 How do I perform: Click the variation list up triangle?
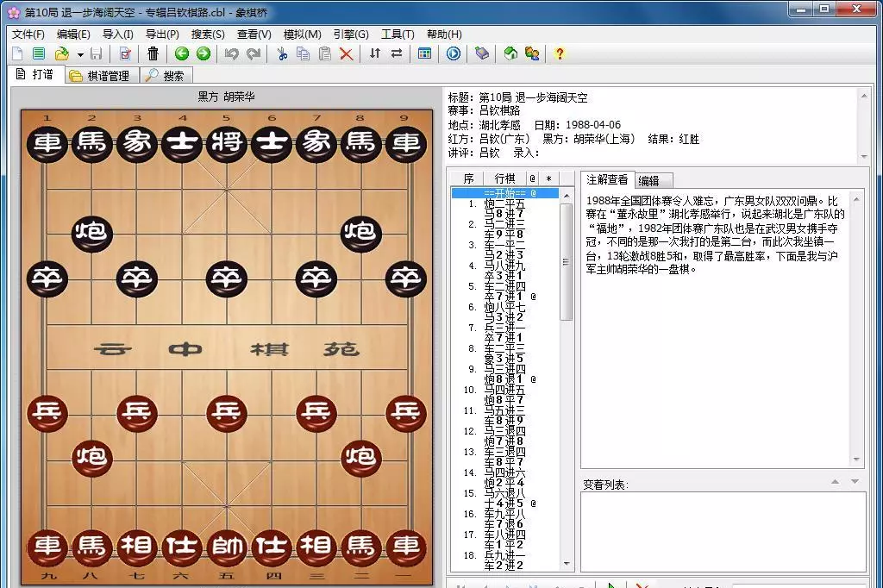[x=836, y=482]
